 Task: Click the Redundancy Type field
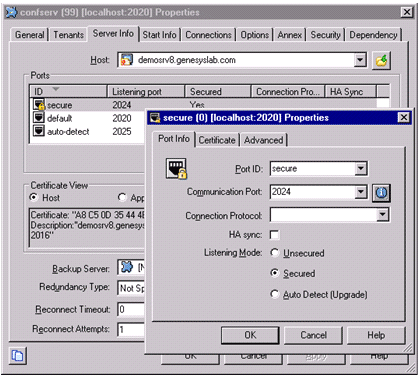pos(131,288)
